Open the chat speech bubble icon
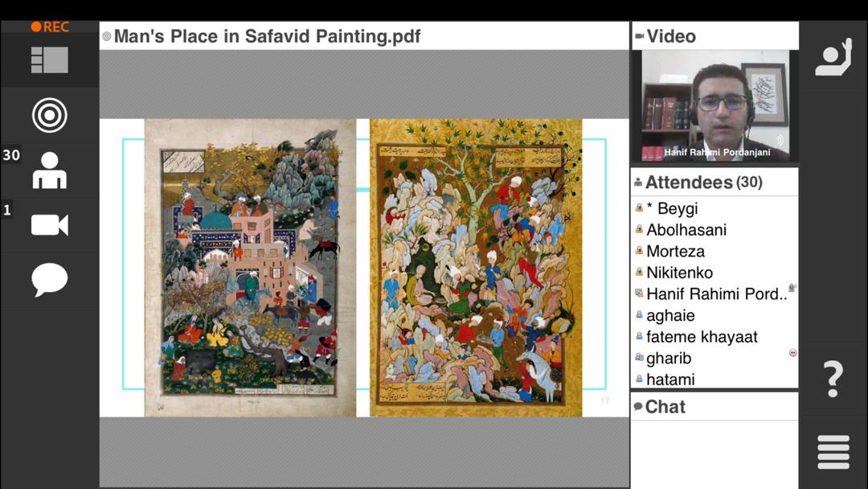This screenshot has width=868, height=489. point(50,280)
